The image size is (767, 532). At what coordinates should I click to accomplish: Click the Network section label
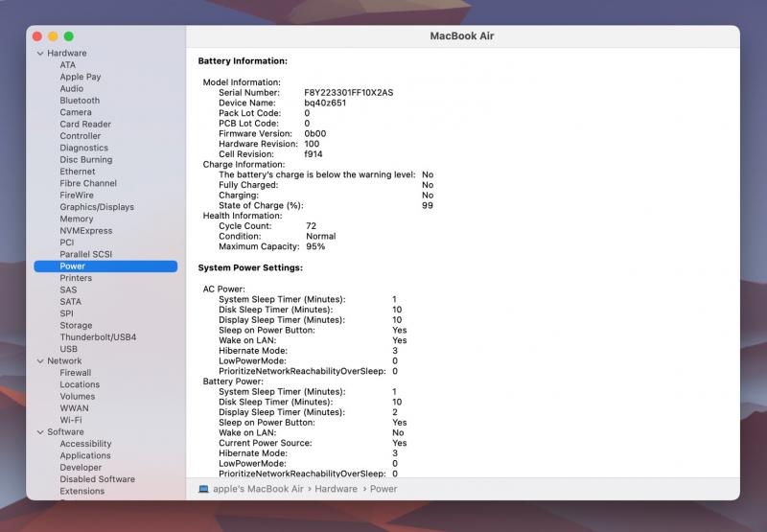pos(64,360)
